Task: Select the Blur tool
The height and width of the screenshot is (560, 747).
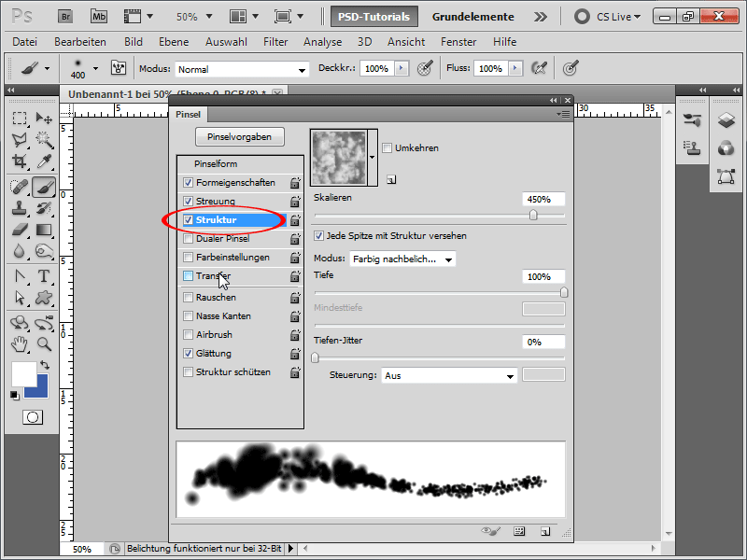Action: click(x=20, y=251)
